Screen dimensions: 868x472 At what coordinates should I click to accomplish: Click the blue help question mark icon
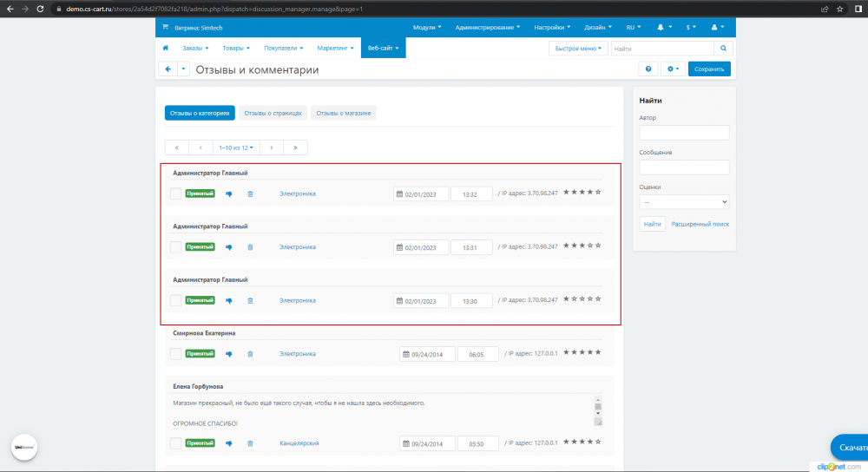[x=648, y=69]
